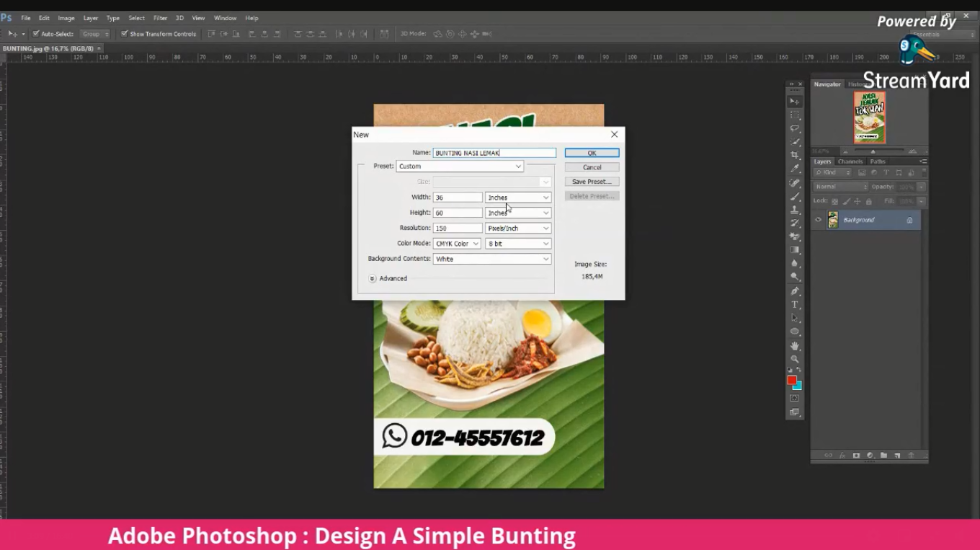The image size is (980, 550).
Task: Select the Lasso tool
Action: pos(795,128)
